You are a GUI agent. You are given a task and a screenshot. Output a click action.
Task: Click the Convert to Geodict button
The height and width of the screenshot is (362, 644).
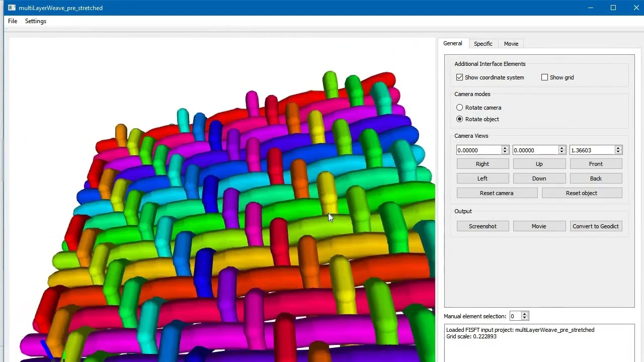pyautogui.click(x=596, y=226)
